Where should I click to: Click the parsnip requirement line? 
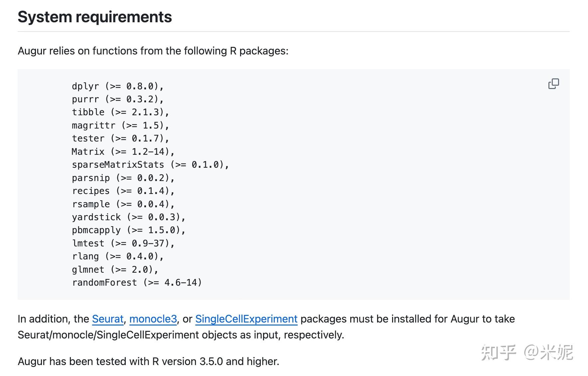[x=123, y=178]
